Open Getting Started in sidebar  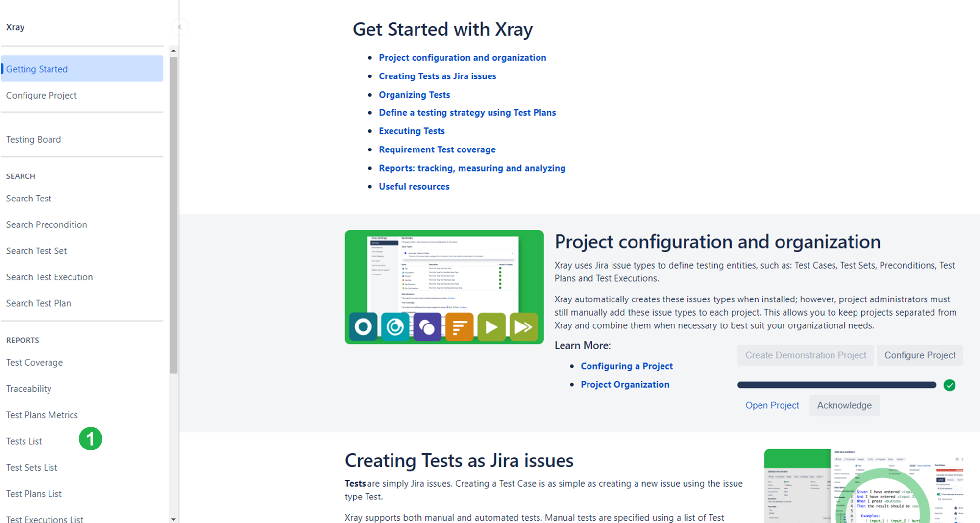click(x=82, y=69)
